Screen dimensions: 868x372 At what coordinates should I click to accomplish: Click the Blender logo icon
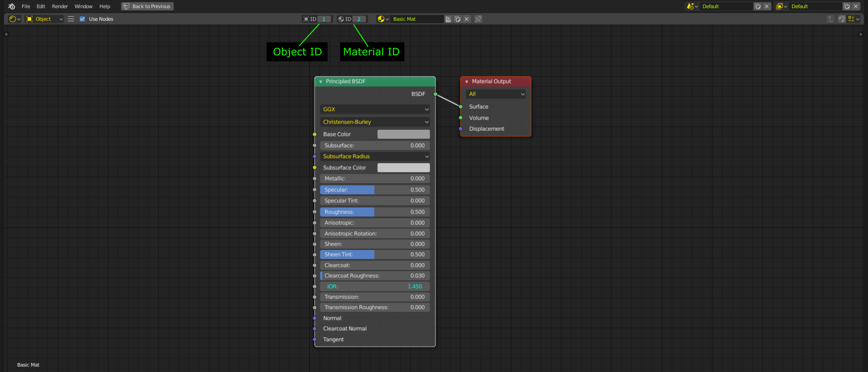coord(12,7)
